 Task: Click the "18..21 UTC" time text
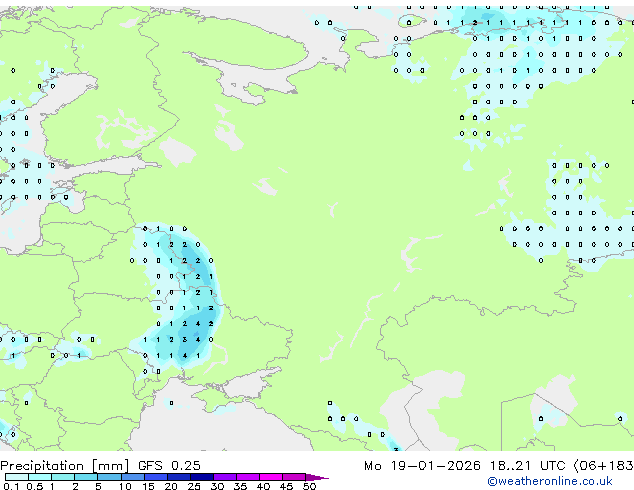[527, 466]
